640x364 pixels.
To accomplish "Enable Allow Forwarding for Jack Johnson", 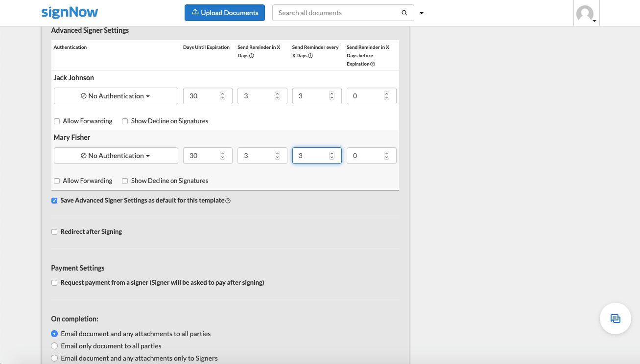I will coord(57,121).
